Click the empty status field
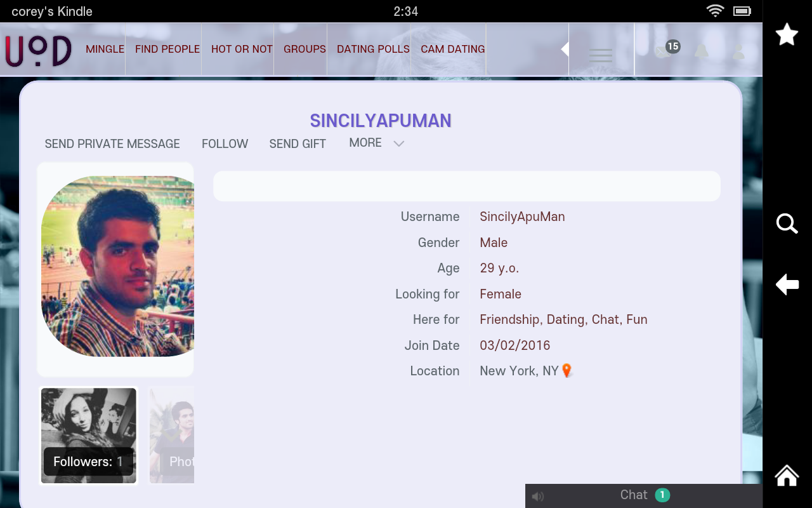The height and width of the screenshot is (508, 812). pyautogui.click(x=467, y=186)
